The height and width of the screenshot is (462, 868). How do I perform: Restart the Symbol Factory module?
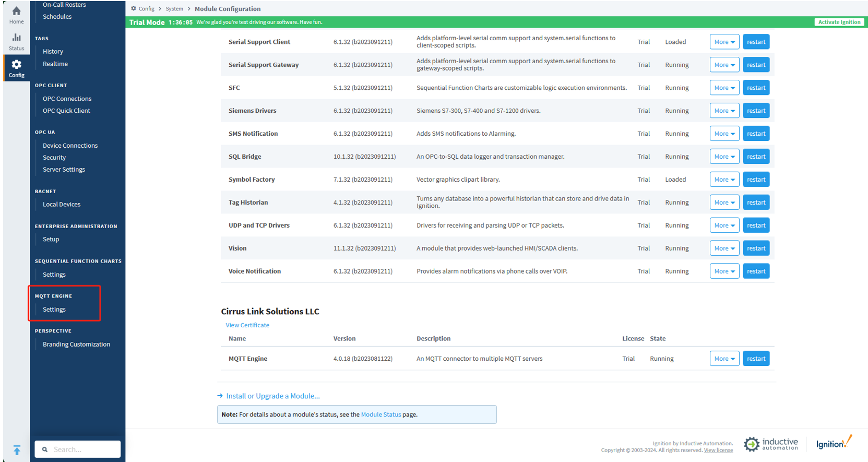[x=756, y=180]
